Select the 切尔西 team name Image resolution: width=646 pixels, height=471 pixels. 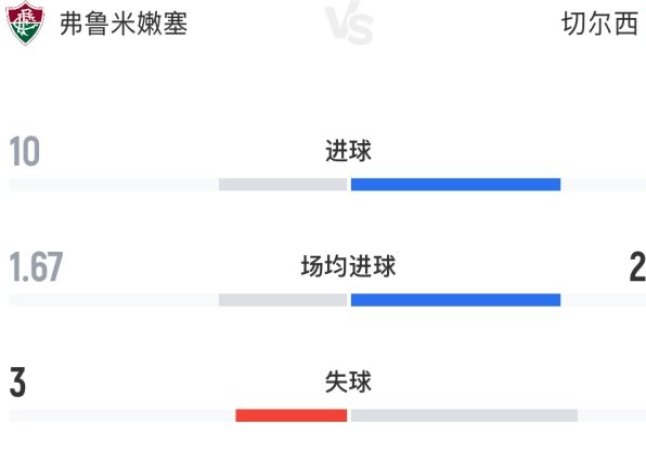coord(600,23)
